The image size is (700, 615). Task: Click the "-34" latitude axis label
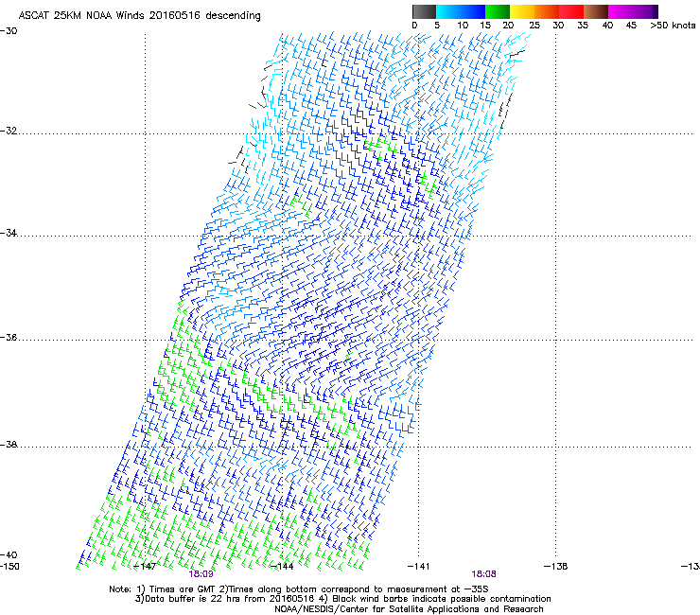(9, 233)
